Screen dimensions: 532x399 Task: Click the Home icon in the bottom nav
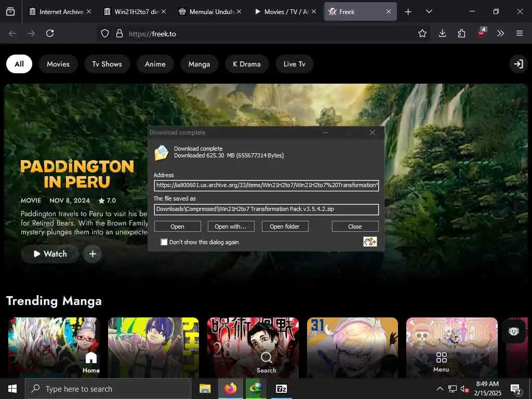pyautogui.click(x=91, y=362)
